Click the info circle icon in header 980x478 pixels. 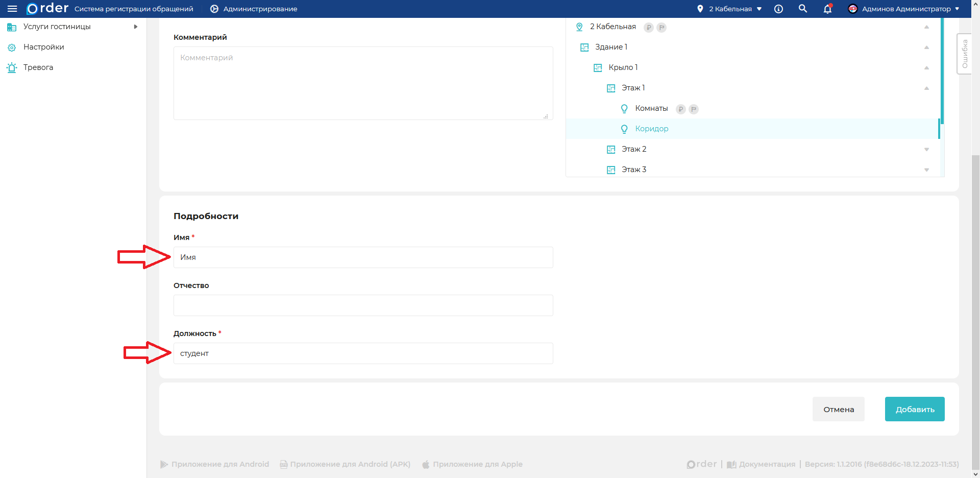[x=778, y=9]
